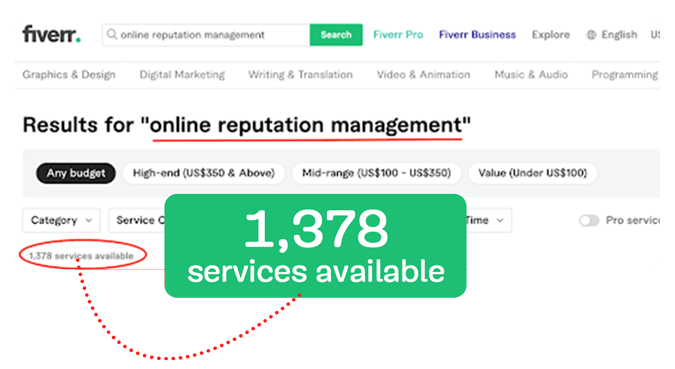Screen dimensions: 675x369
Task: Open Fiverr Business link
Action: tap(477, 35)
